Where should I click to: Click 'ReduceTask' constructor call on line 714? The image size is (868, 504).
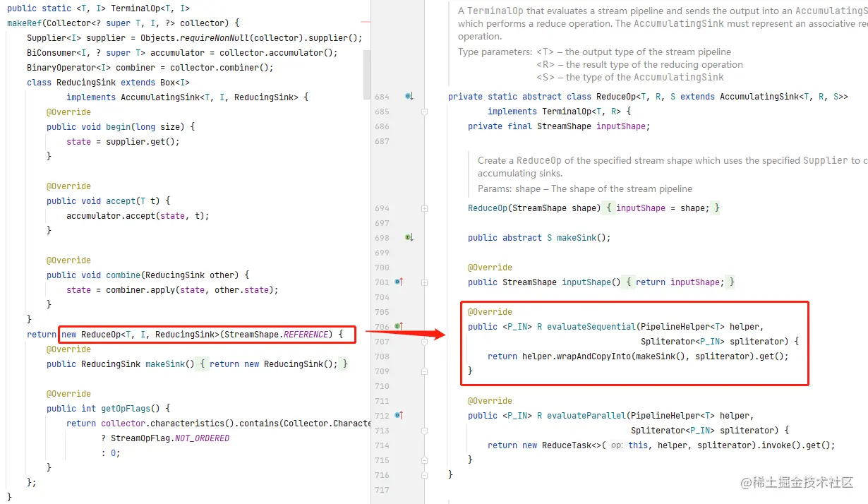(567, 445)
